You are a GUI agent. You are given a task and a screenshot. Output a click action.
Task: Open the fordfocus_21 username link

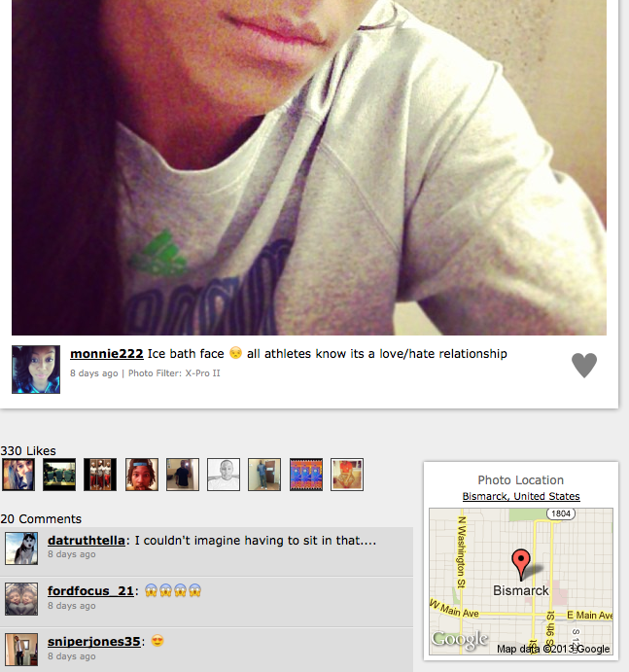coord(90,591)
